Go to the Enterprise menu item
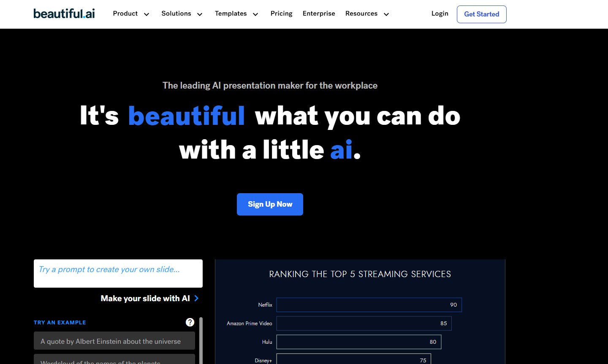This screenshot has height=364, width=608. 319,13
